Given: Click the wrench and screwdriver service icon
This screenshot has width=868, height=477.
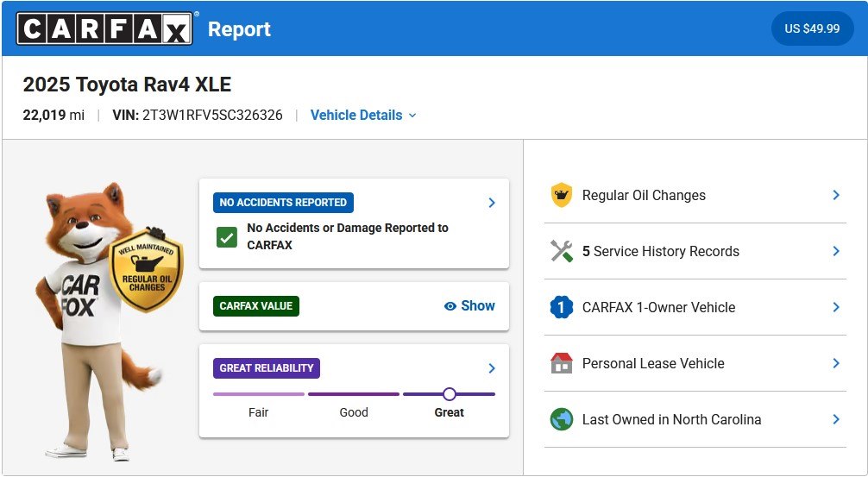Looking at the screenshot, I should (562, 251).
